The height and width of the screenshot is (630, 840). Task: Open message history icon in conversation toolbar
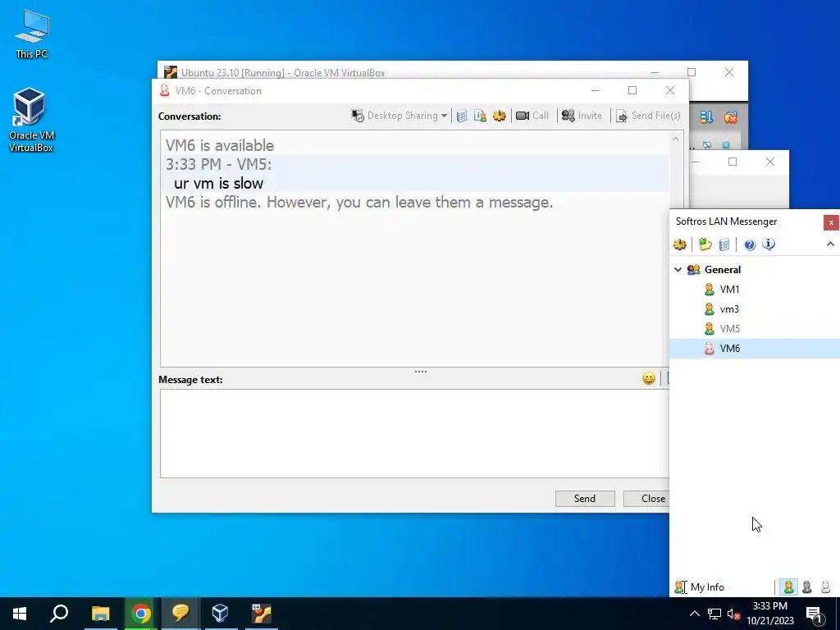click(x=462, y=116)
